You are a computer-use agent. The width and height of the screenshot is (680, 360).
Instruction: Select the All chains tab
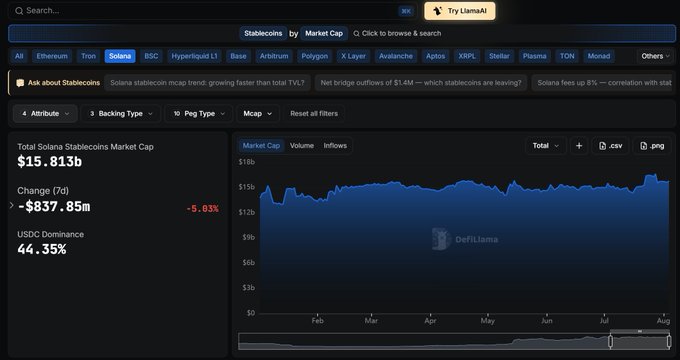(19, 56)
